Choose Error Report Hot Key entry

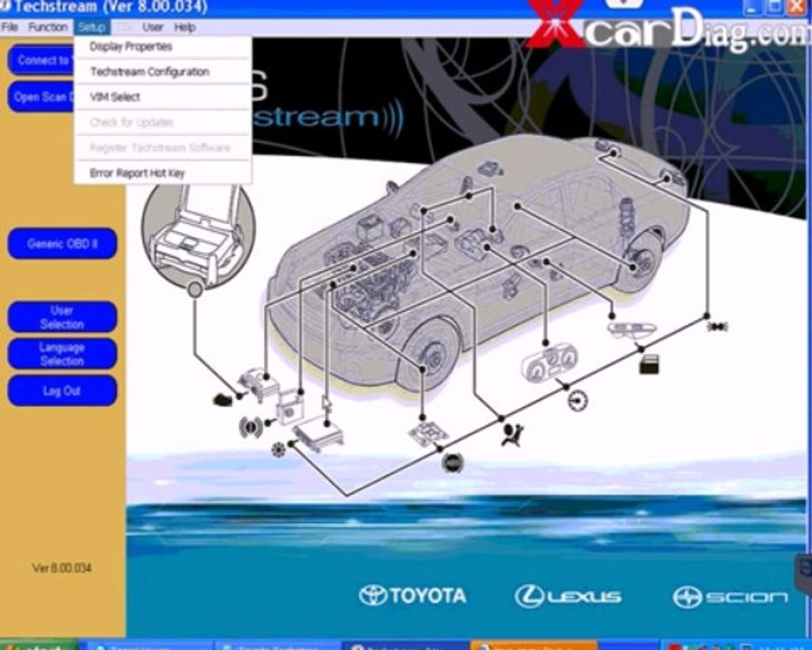[x=162, y=173]
